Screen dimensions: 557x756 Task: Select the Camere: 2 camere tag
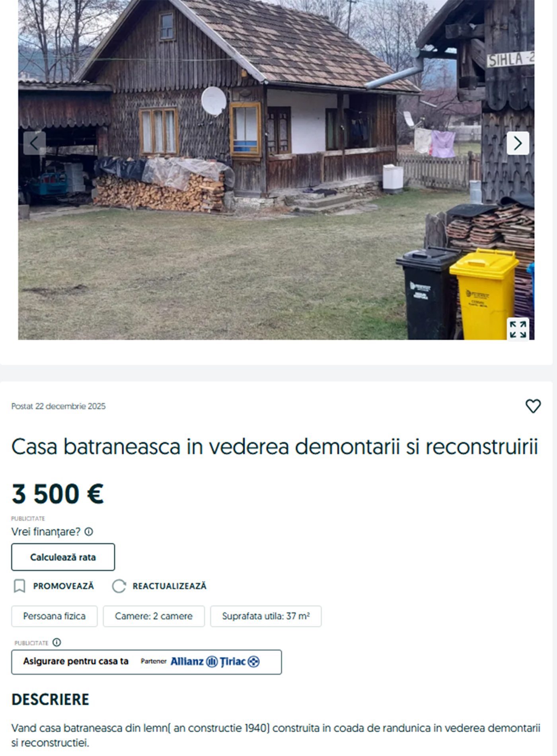154,616
